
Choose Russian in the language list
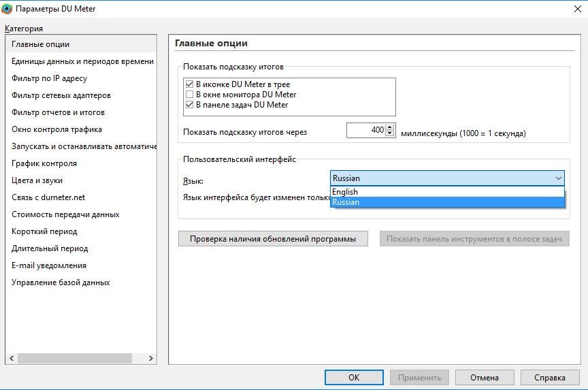point(447,202)
